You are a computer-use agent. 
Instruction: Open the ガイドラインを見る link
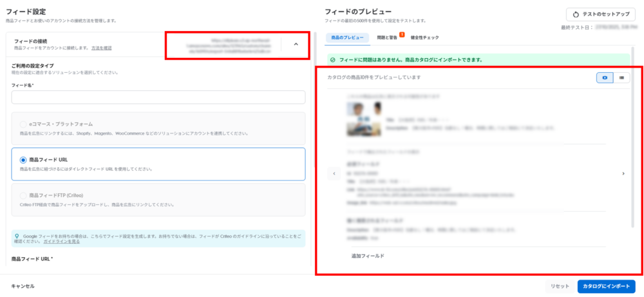pyautogui.click(x=62, y=241)
